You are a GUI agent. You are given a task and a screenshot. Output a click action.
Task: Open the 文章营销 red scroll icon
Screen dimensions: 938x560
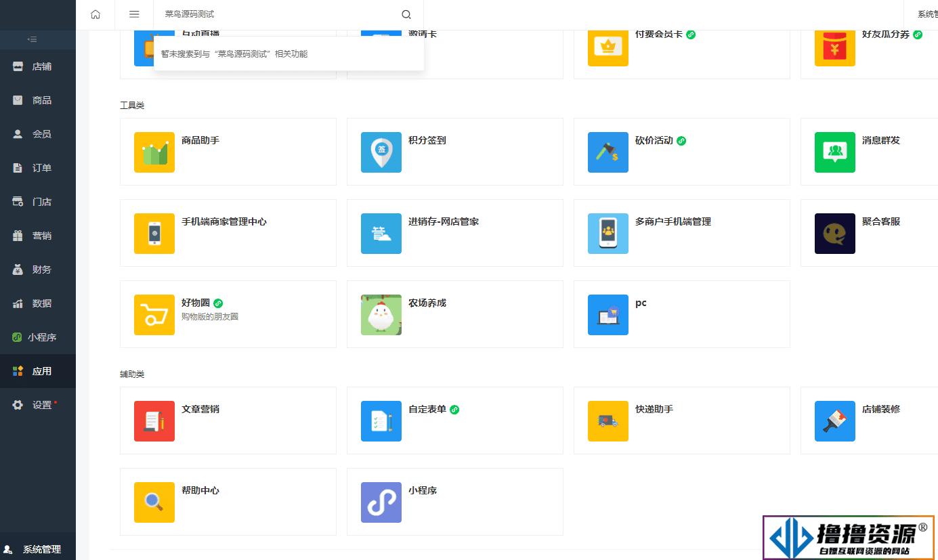click(x=154, y=421)
